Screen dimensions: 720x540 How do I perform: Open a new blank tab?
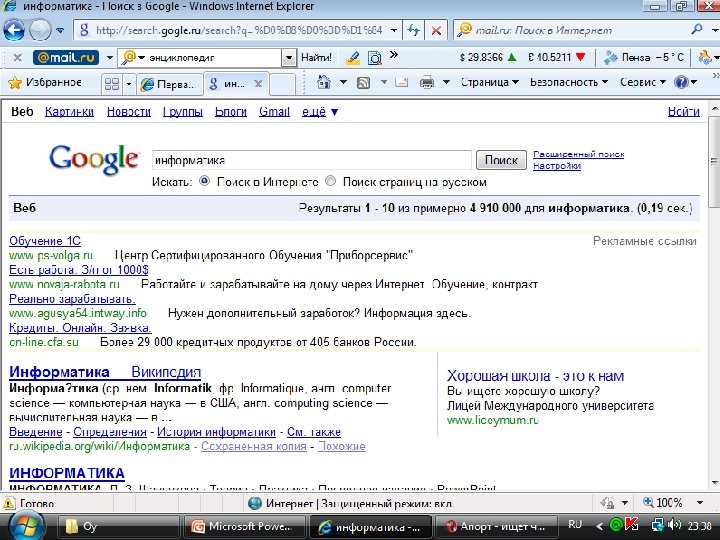pos(282,84)
